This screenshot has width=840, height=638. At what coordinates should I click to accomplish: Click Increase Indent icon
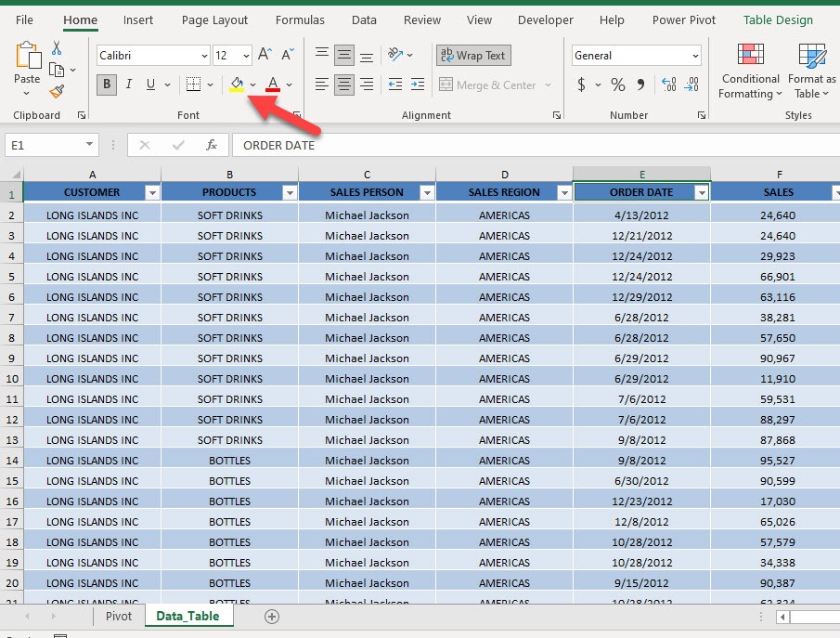(x=418, y=85)
